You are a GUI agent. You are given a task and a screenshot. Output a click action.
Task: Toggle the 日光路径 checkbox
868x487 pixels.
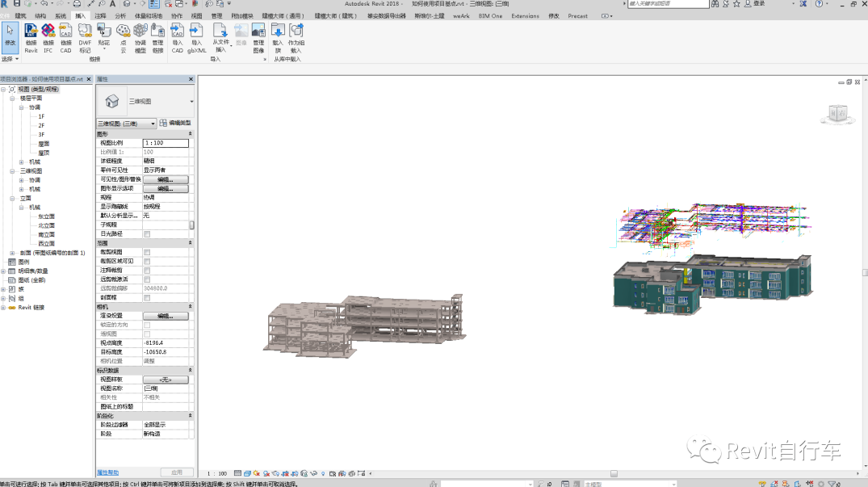coord(147,234)
